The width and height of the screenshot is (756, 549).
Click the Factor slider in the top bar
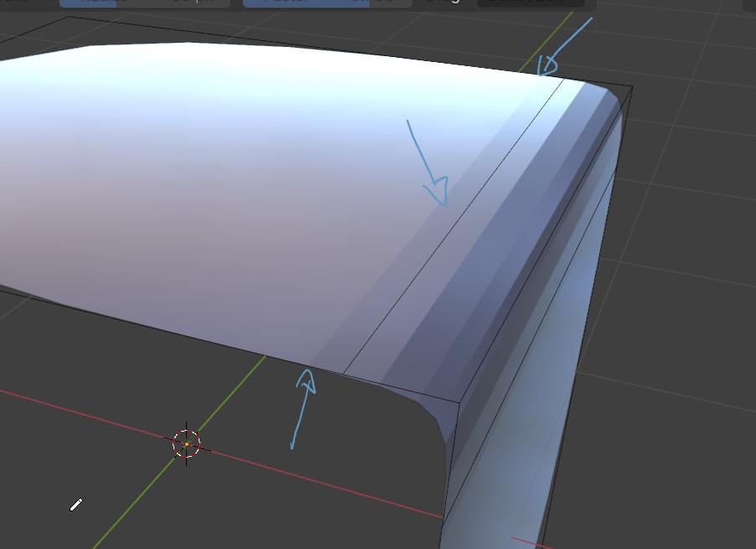click(x=328, y=3)
